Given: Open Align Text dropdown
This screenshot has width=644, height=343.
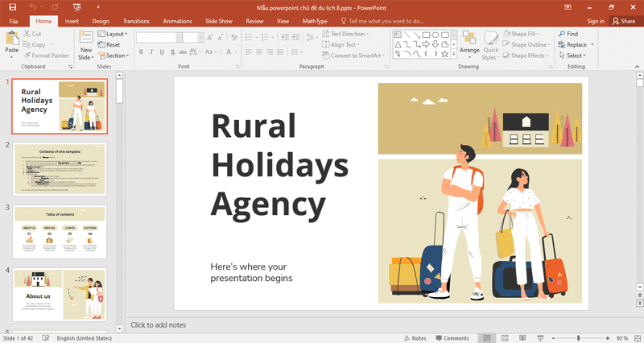Looking at the screenshot, I should tap(341, 44).
